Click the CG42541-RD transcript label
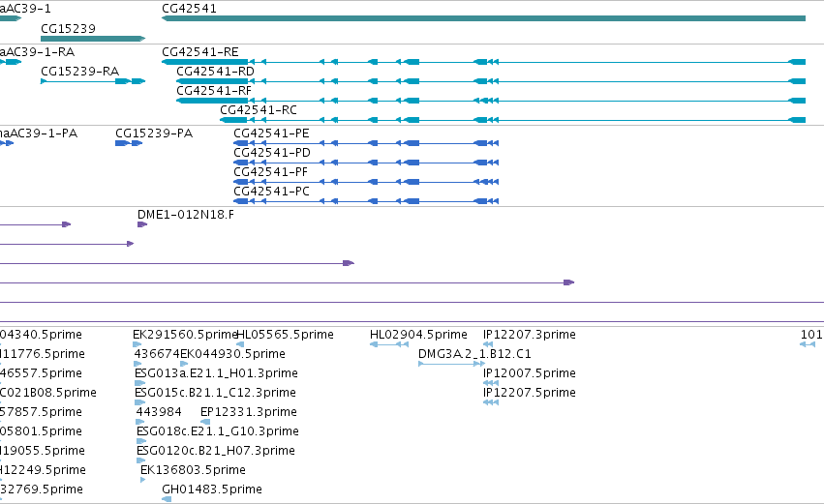The image size is (824, 504). (x=216, y=72)
